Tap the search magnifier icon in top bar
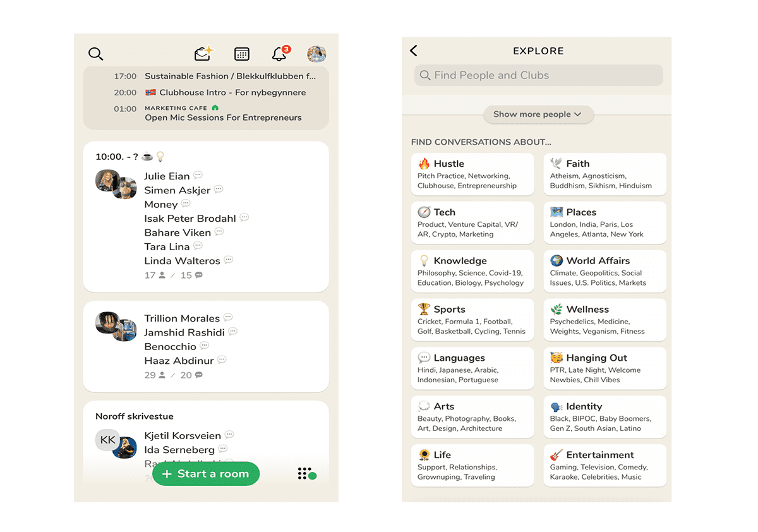This screenshot has height=532, width=758. (96, 54)
